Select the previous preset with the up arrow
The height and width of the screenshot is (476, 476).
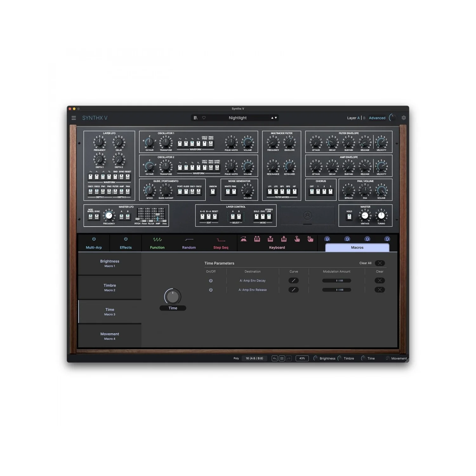[x=272, y=118]
